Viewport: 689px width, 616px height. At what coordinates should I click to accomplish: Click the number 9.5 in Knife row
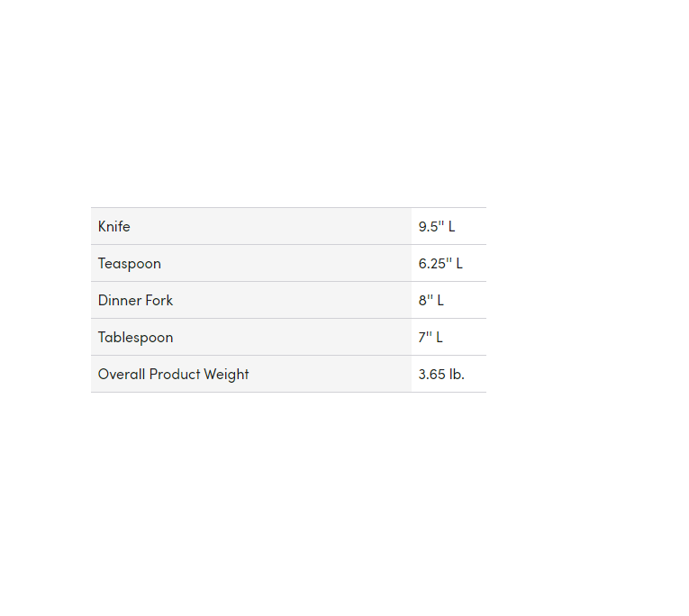point(429,226)
